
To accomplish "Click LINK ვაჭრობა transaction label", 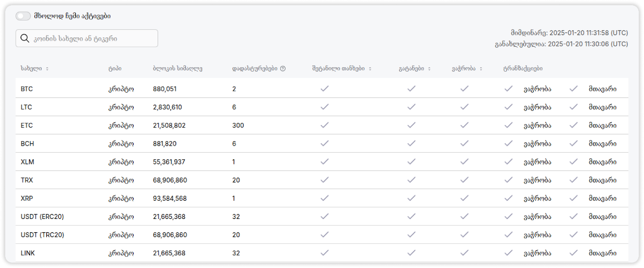I will point(537,253).
